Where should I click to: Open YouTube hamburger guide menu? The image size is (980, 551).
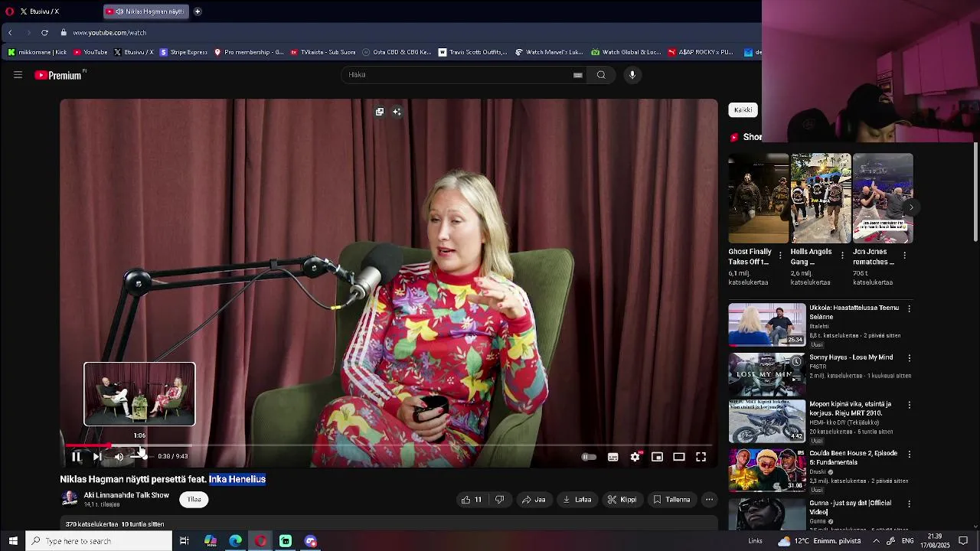coord(18,75)
